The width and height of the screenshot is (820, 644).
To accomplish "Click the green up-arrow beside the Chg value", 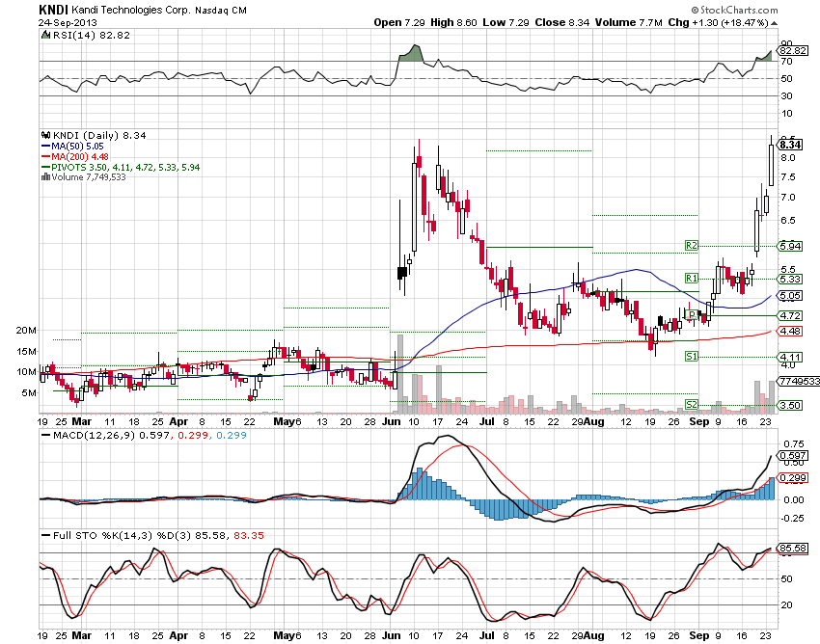I will (x=774, y=23).
